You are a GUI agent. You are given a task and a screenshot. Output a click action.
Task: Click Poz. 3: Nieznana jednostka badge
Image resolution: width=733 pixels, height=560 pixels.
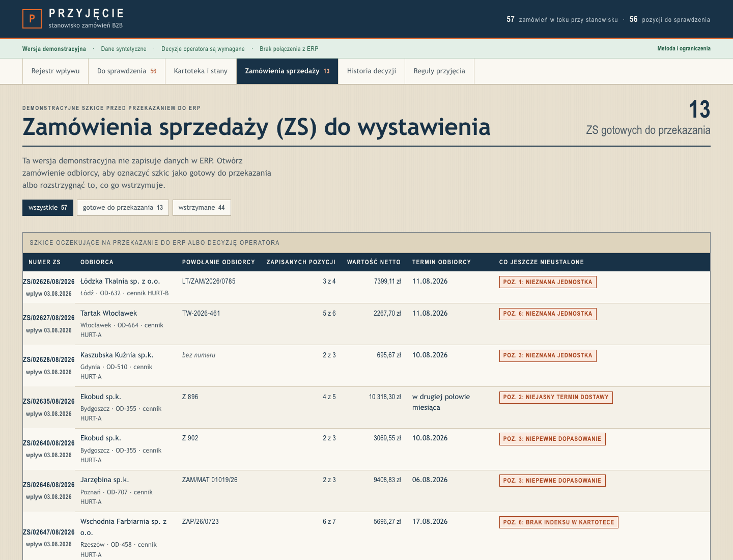coord(548,356)
